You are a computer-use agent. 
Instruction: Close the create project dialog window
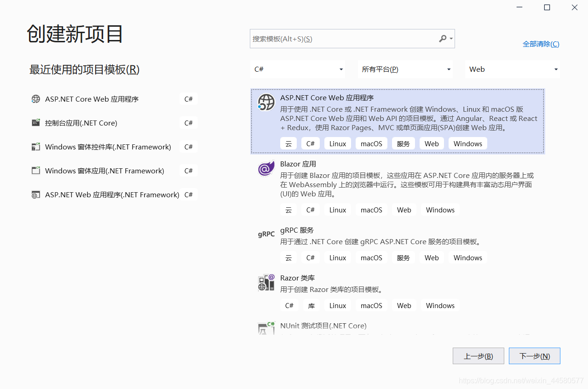coord(575,7)
